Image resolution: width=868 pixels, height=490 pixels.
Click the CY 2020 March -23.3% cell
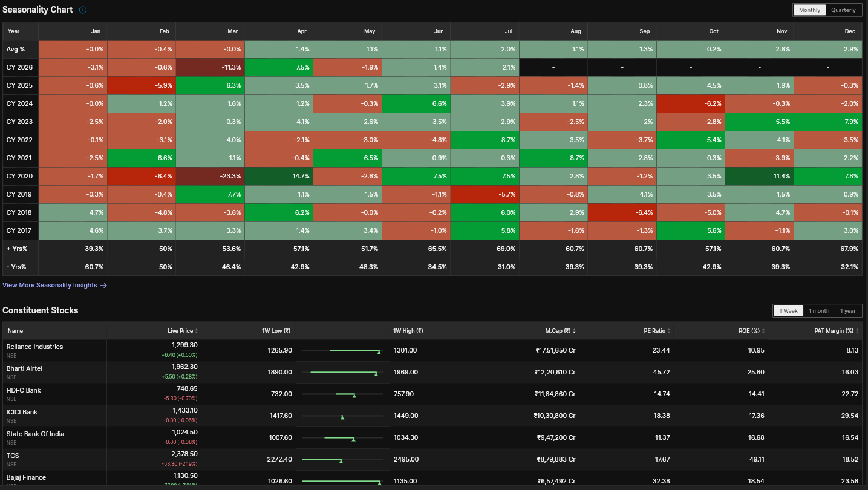pyautogui.click(x=210, y=176)
